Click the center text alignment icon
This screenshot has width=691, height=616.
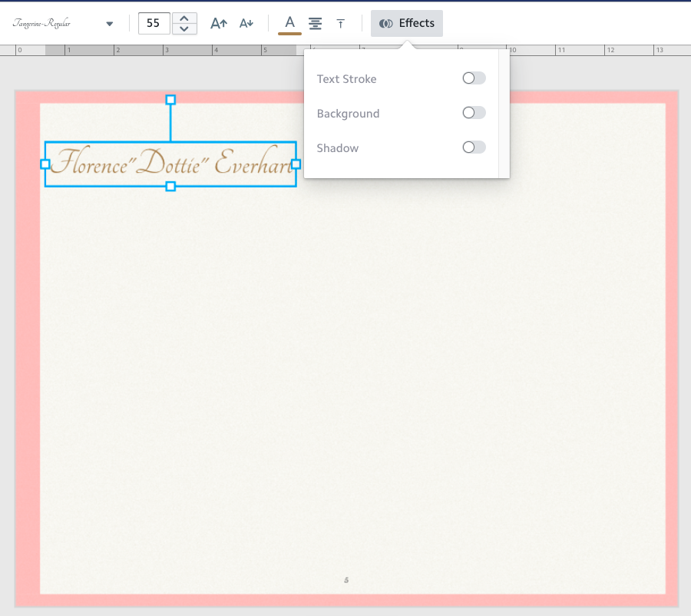click(315, 23)
